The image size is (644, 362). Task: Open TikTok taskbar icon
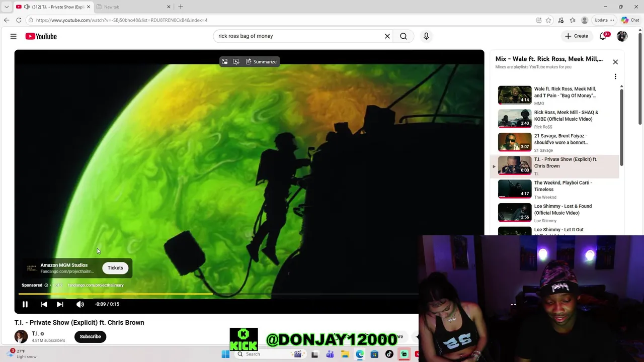[389, 354]
